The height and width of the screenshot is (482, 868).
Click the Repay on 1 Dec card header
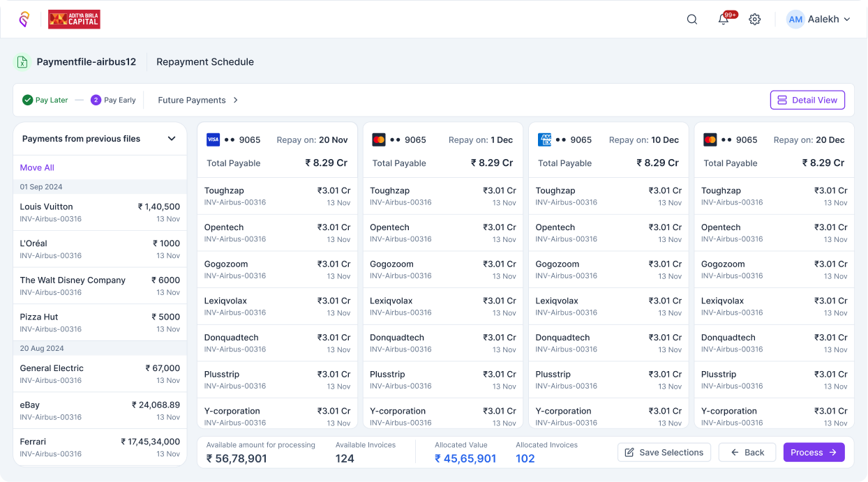443,150
